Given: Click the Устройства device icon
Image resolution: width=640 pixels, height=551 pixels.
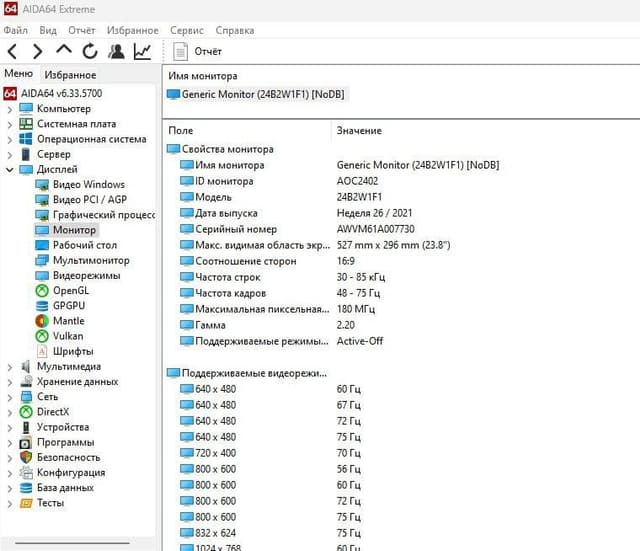Looking at the screenshot, I should coord(26,427).
